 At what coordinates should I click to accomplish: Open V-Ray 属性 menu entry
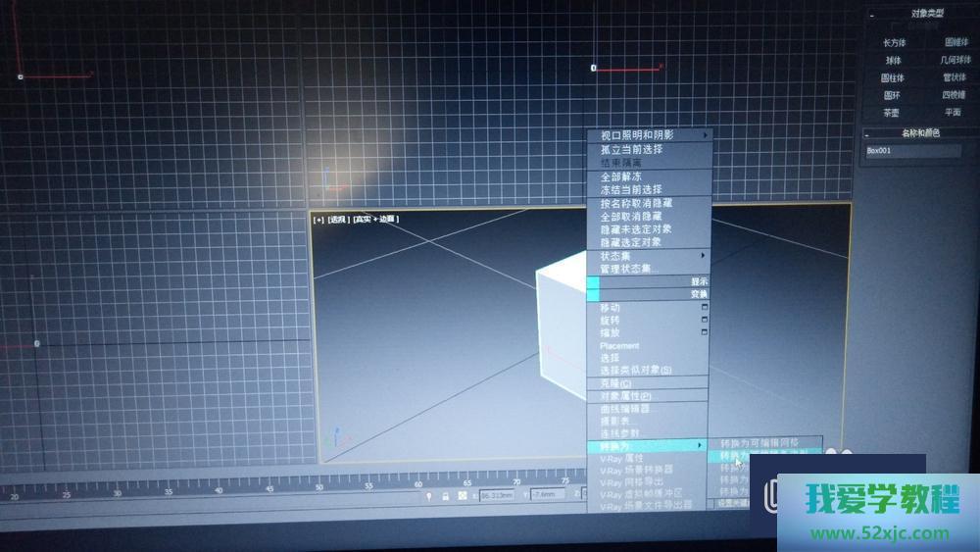point(622,458)
